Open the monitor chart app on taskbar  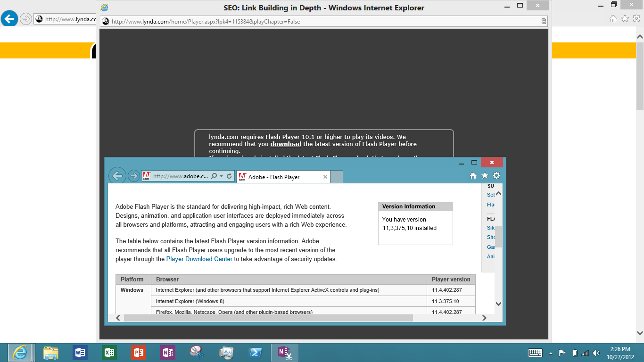pos(226,353)
